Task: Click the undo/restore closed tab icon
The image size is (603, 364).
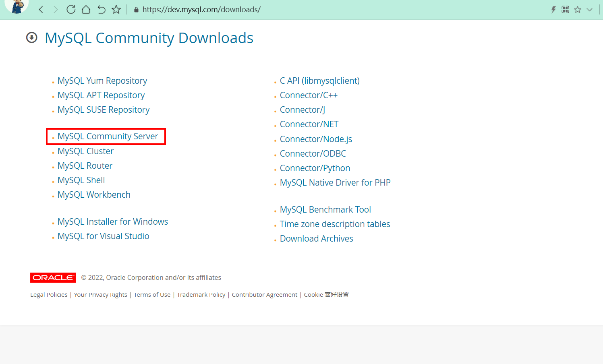Action: tap(101, 9)
